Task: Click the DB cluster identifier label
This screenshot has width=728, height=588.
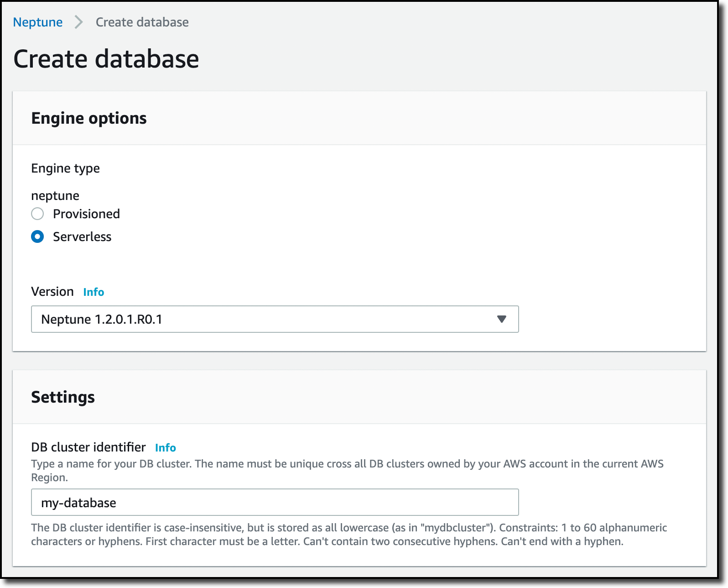Action: (x=88, y=447)
